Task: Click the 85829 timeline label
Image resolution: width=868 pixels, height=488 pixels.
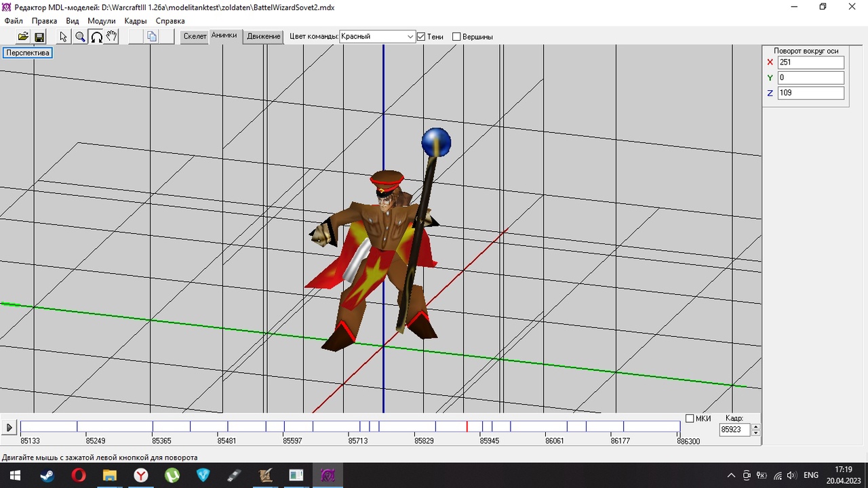Action: [424, 441]
